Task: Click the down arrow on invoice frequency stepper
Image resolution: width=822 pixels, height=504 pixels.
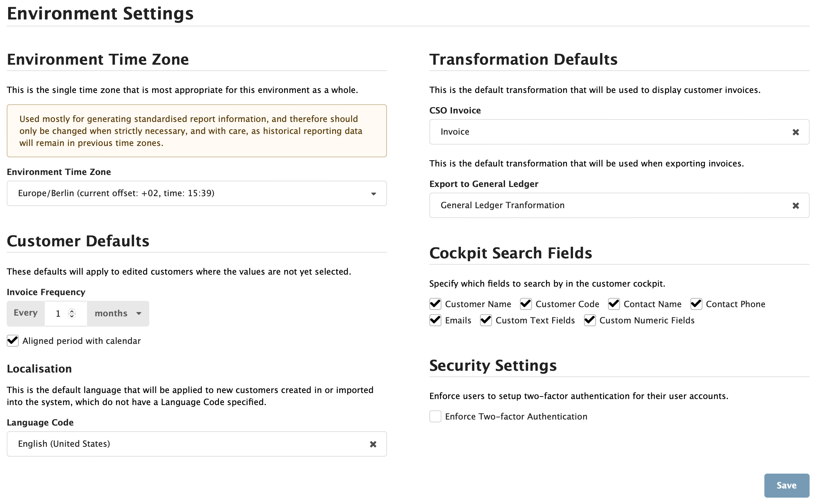Action: tap(73, 316)
